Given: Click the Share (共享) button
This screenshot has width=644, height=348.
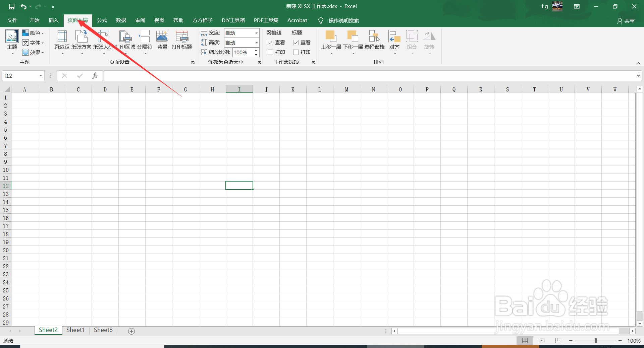Looking at the screenshot, I should click(x=626, y=21).
